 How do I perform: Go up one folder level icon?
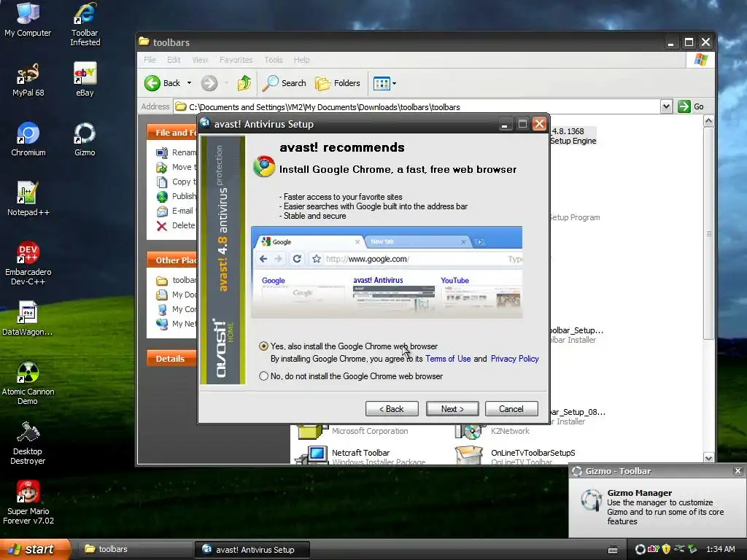coord(244,83)
